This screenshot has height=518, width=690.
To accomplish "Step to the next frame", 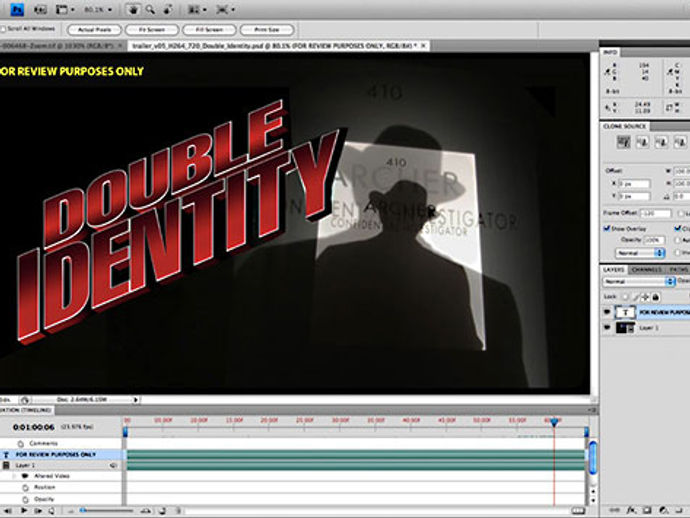I will click(38, 511).
